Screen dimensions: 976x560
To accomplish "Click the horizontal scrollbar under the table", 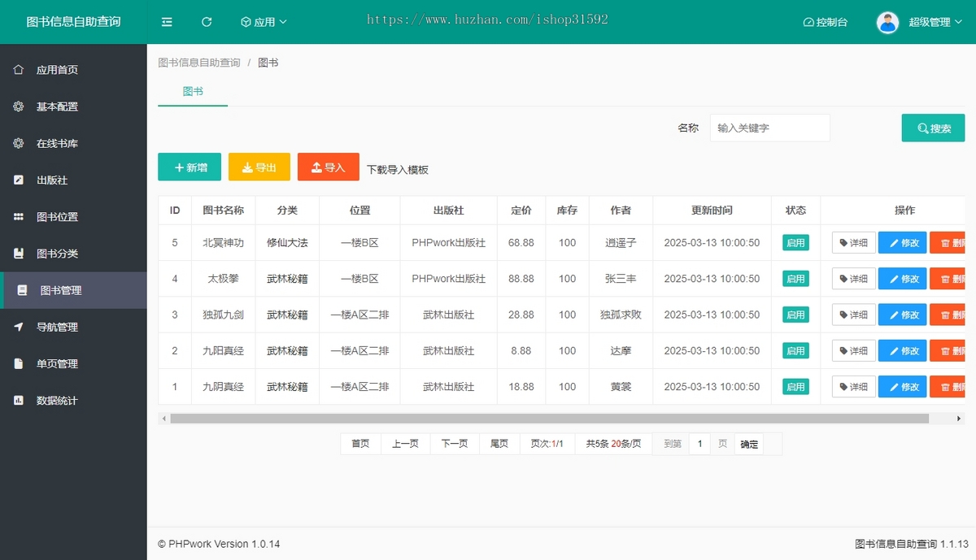I will point(549,419).
